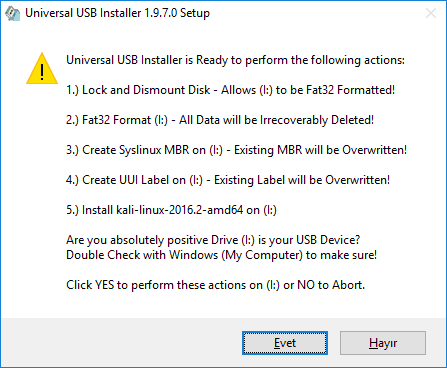Click the 'Allows (I:) to be Fat32 Formatted!' phrase

pos(308,90)
